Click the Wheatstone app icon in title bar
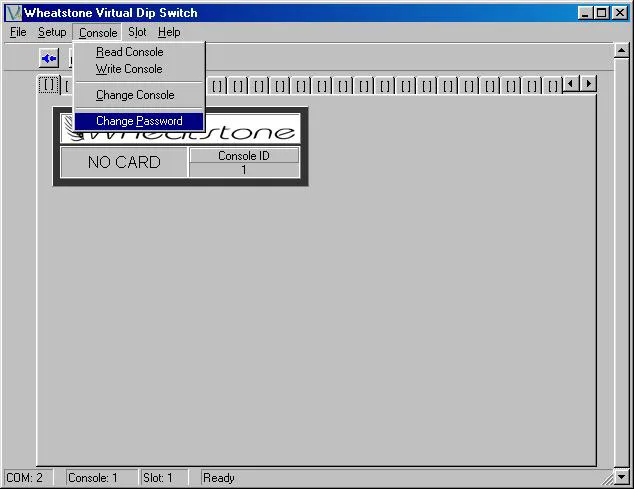 coord(13,13)
